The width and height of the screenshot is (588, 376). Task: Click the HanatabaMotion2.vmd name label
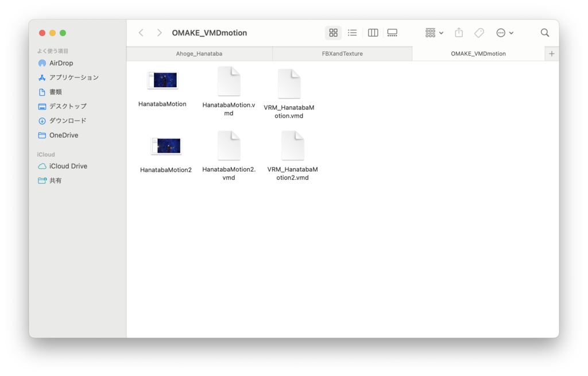click(229, 173)
